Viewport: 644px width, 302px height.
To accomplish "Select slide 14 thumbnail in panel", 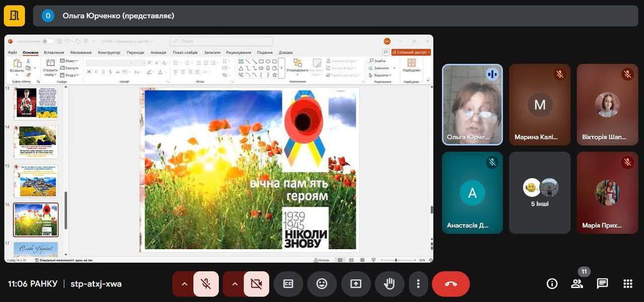I will pos(36,142).
